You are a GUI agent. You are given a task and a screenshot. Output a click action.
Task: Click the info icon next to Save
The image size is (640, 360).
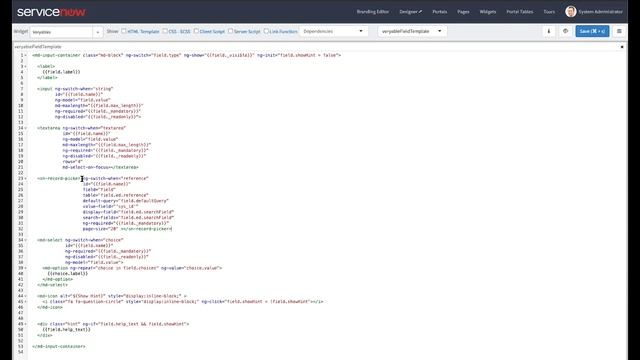[x=549, y=31]
